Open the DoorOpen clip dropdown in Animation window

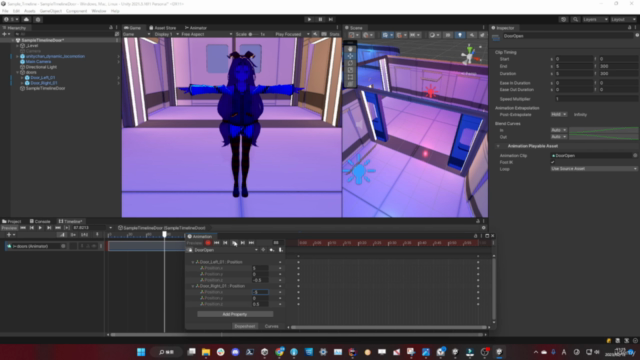point(225,250)
